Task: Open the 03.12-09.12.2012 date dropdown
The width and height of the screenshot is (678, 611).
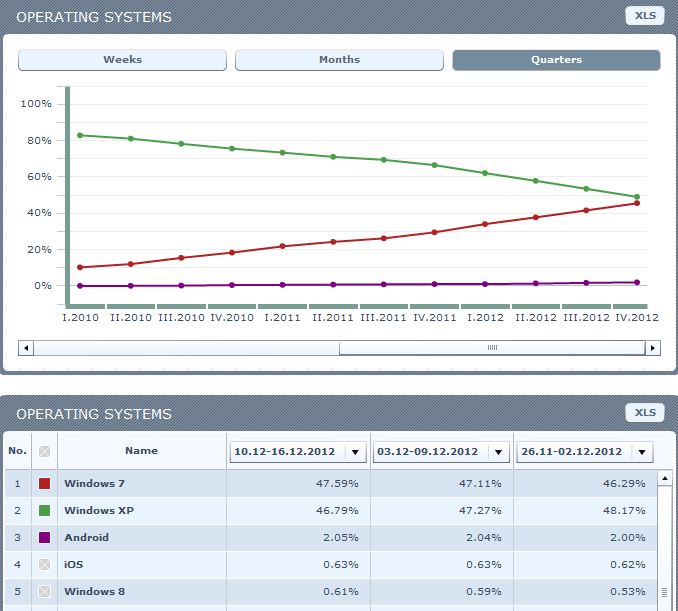Action: tap(498, 453)
